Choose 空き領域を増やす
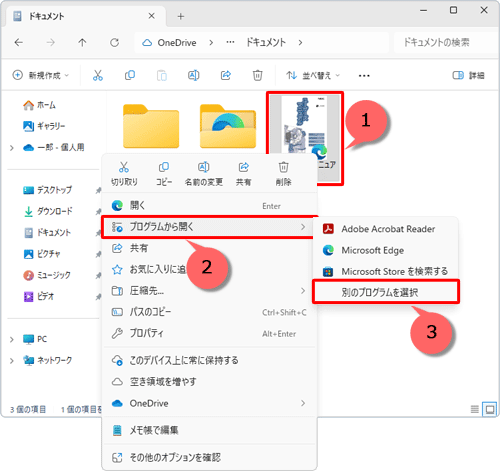 pos(209,382)
